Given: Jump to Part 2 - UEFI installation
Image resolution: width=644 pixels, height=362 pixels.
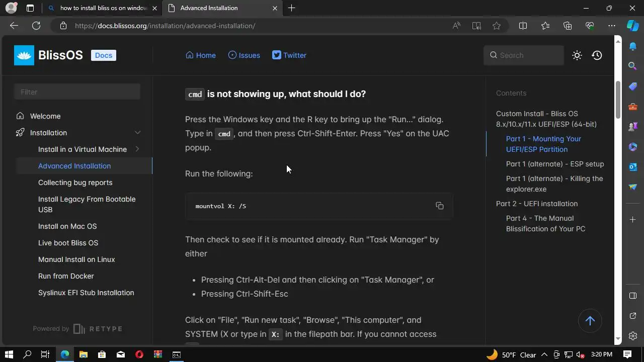Looking at the screenshot, I should [x=537, y=204].
